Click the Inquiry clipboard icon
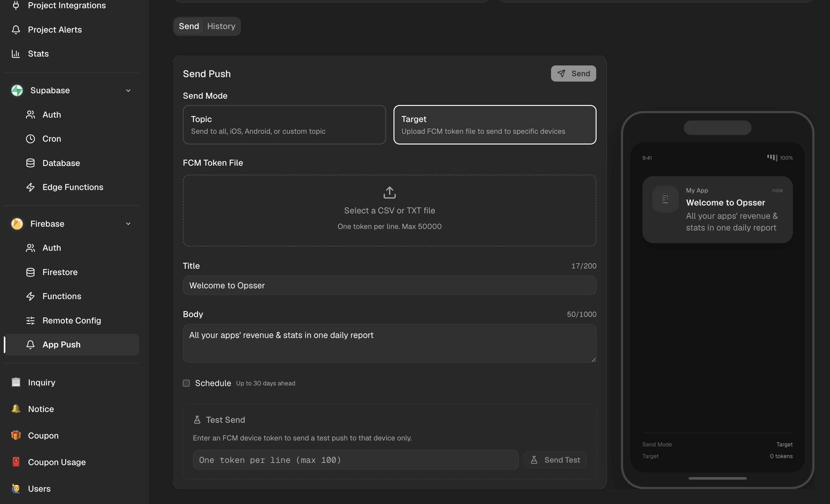This screenshot has width=830, height=504. tap(16, 382)
